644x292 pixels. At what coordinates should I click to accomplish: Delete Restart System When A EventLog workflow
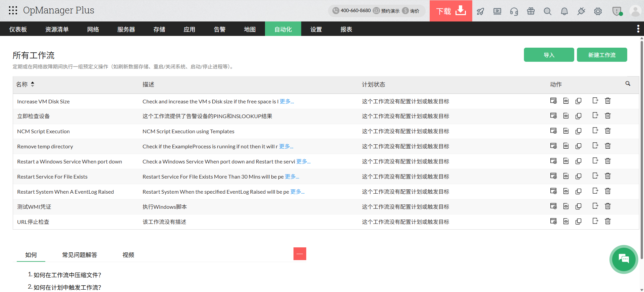tap(608, 191)
